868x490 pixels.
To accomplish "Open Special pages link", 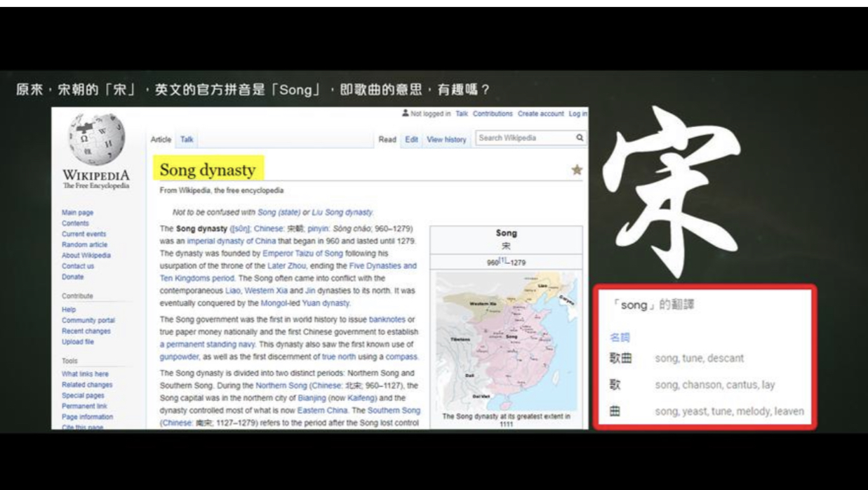I will pyautogui.click(x=83, y=395).
